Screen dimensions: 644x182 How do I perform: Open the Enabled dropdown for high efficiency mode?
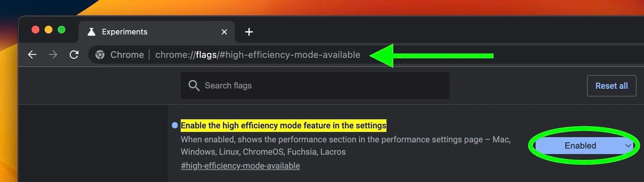[x=580, y=146]
